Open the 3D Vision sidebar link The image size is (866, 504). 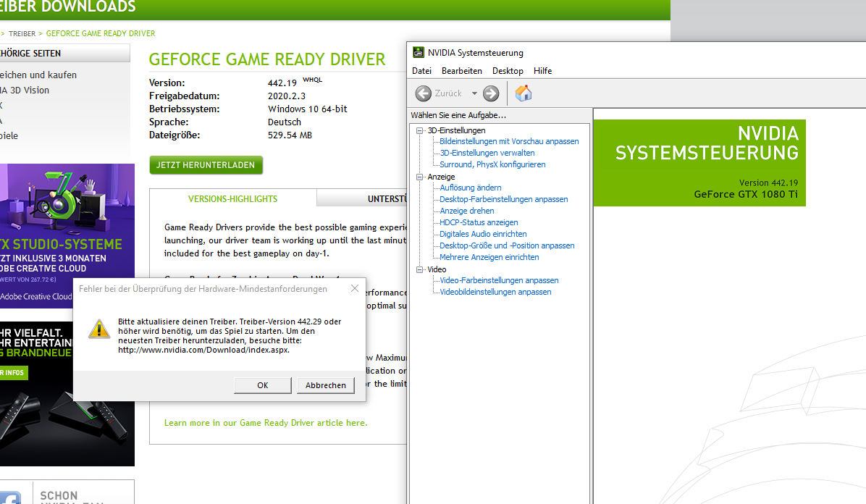click(25, 90)
